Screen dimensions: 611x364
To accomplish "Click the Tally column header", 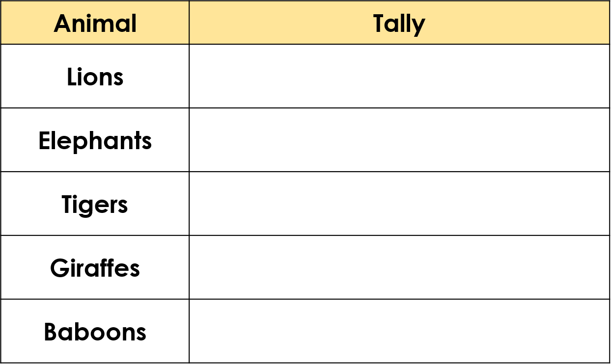I will pyautogui.click(x=399, y=23).
